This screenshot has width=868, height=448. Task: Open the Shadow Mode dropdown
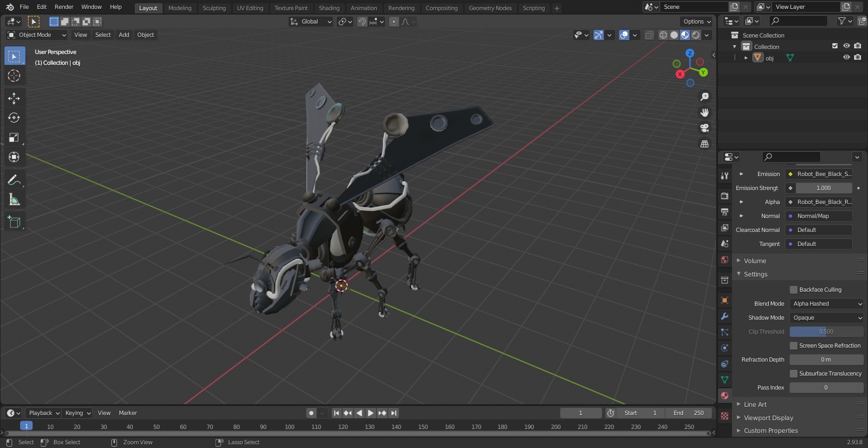[x=827, y=318]
